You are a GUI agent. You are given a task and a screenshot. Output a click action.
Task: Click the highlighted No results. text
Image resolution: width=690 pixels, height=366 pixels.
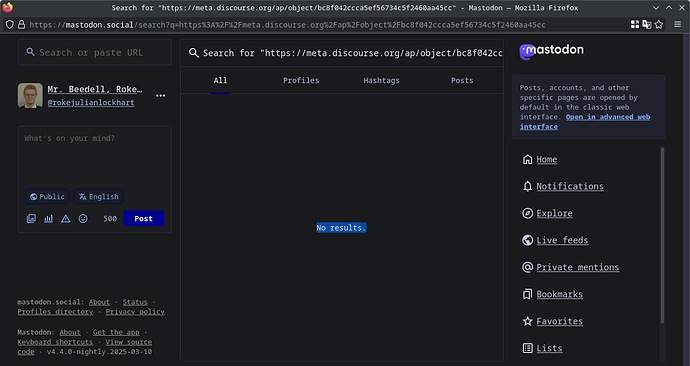(x=341, y=228)
